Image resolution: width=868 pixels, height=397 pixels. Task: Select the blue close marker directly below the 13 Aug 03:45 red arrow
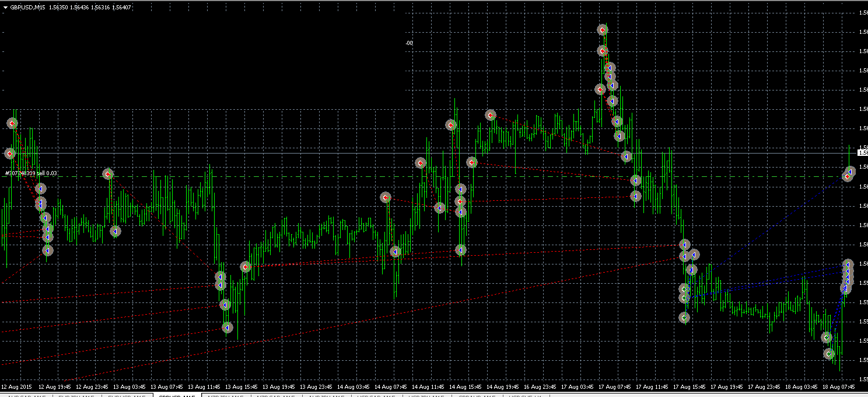click(116, 231)
